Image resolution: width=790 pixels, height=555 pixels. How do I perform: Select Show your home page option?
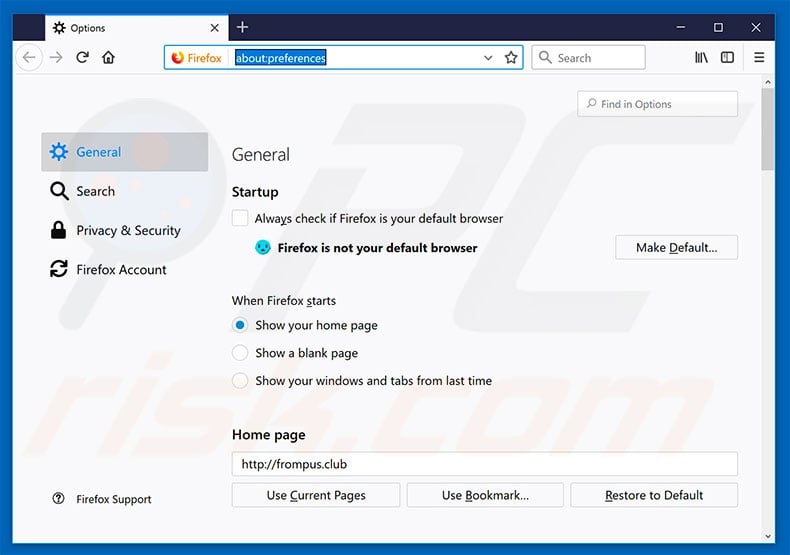click(x=240, y=325)
